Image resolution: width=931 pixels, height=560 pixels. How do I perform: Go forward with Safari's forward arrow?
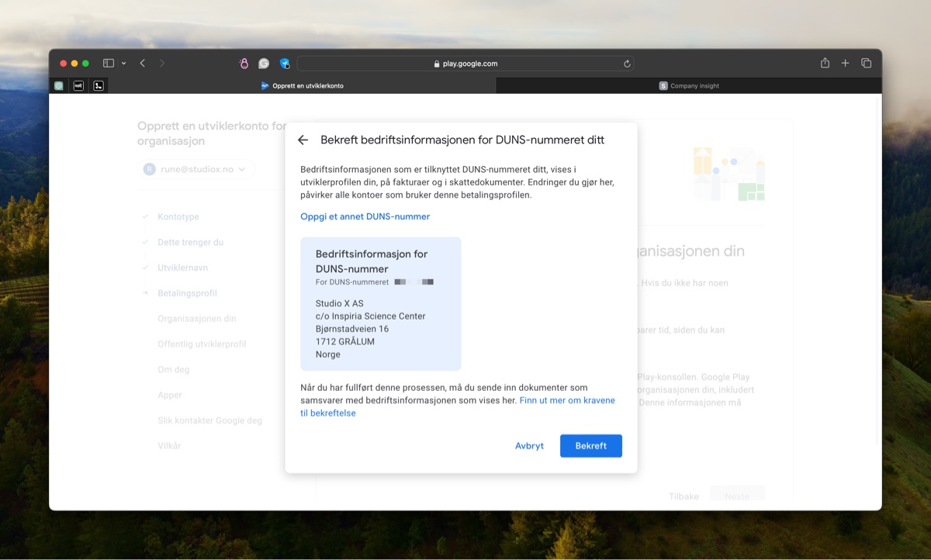162,64
